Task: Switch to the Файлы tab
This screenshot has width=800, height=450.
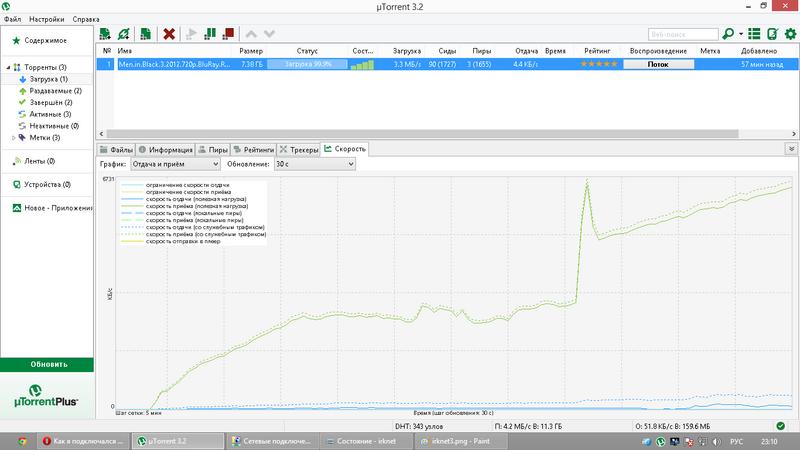Action: point(116,150)
